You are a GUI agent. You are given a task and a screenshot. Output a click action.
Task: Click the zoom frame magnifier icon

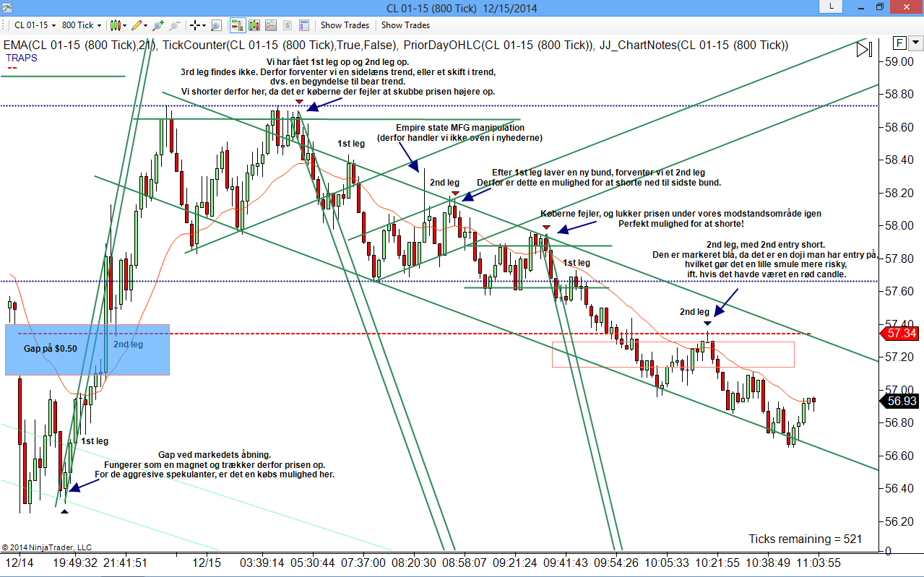click(x=216, y=25)
